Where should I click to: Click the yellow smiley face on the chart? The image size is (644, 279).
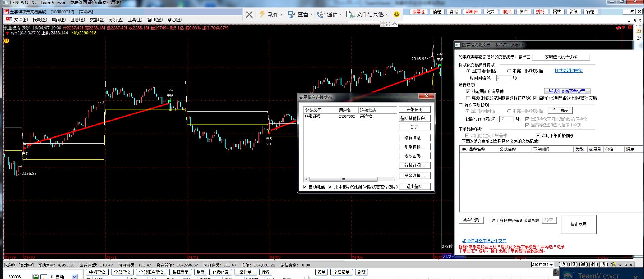(x=6, y=41)
